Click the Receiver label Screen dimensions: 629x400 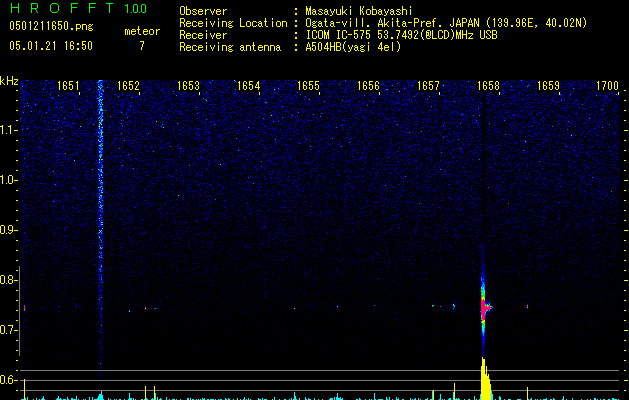203,35
